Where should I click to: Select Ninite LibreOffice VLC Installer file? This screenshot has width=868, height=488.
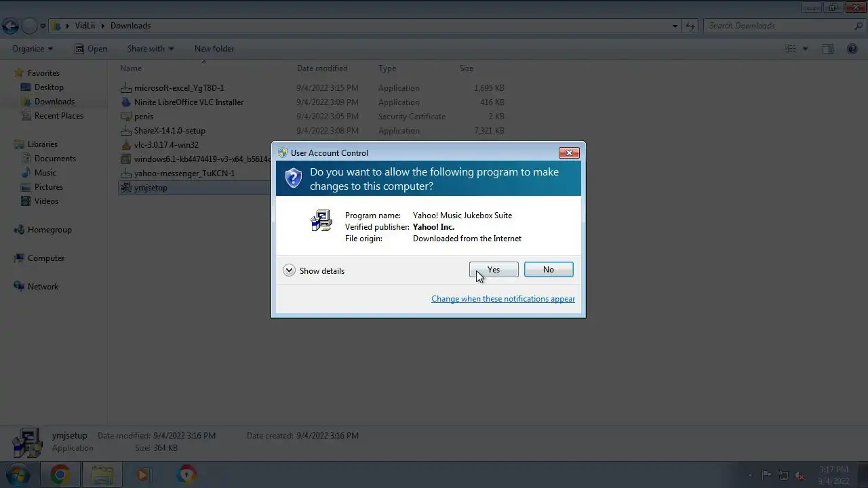[189, 102]
